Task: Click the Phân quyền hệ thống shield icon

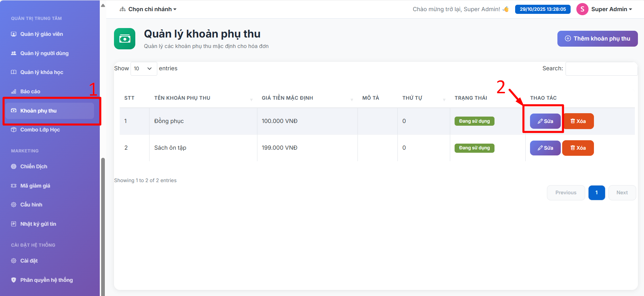Action: 14,280
